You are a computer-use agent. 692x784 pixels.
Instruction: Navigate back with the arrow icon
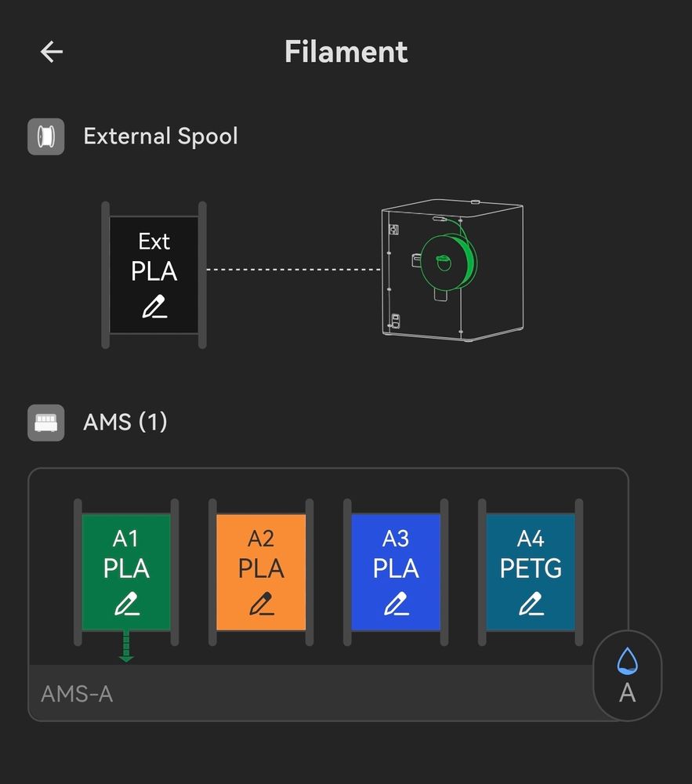[x=51, y=51]
